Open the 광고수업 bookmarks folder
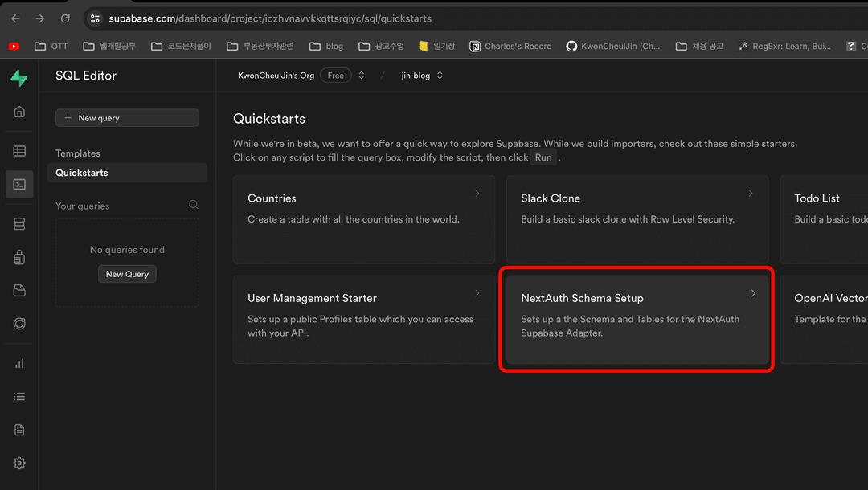Viewport: 868px width, 490px height. click(382, 46)
